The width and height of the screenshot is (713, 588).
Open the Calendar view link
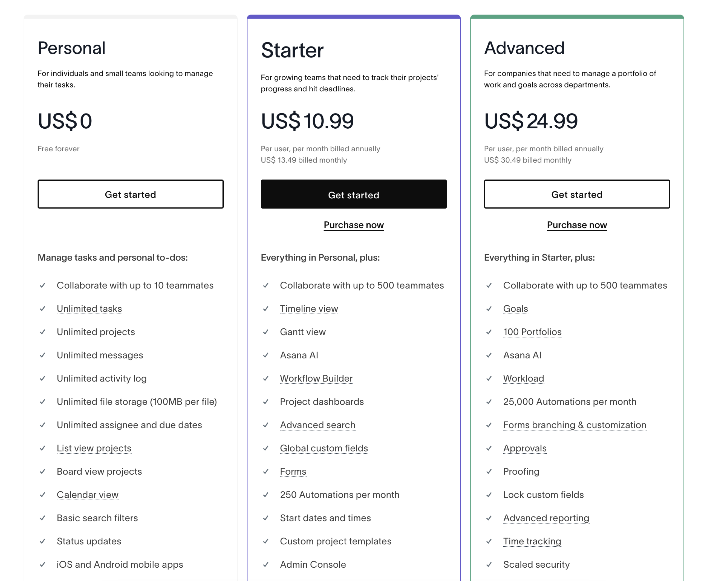click(x=87, y=494)
